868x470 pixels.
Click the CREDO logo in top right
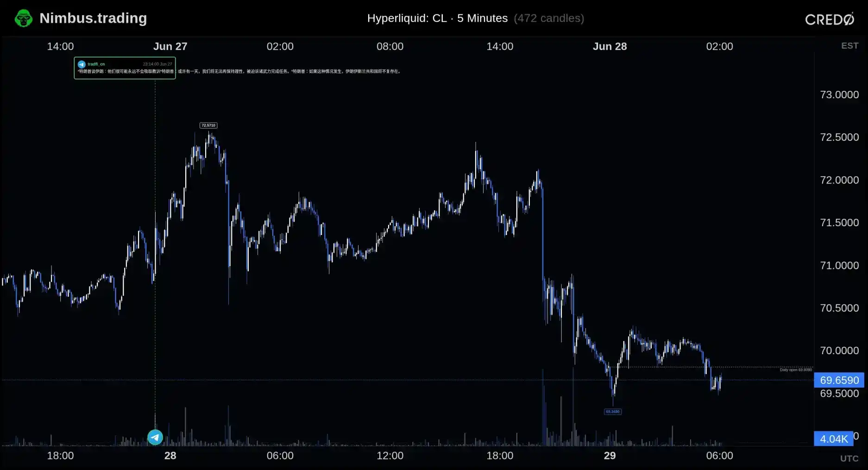[830, 19]
